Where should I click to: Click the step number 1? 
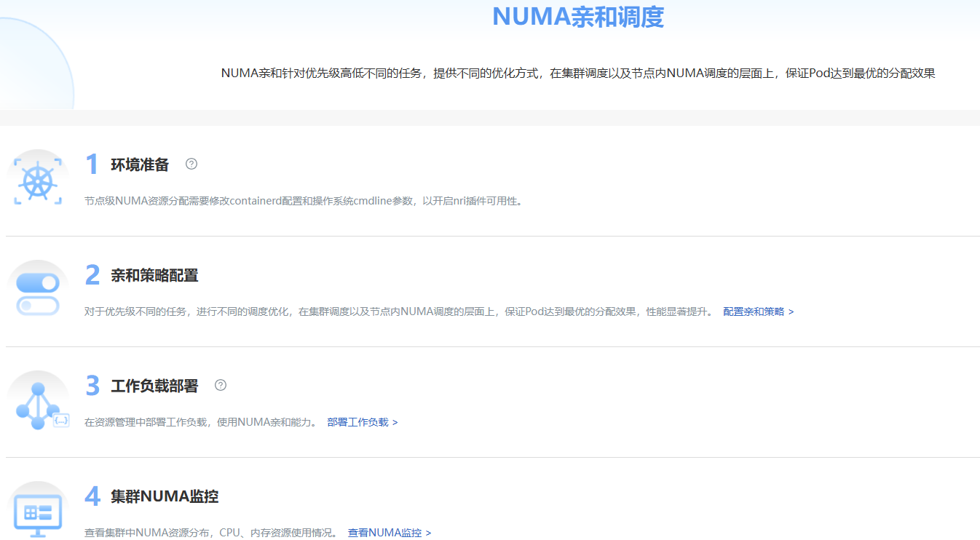point(92,164)
